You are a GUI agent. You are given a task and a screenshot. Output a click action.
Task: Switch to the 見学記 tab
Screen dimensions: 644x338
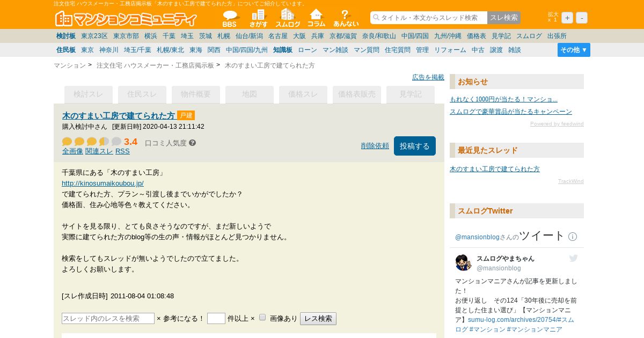411,94
